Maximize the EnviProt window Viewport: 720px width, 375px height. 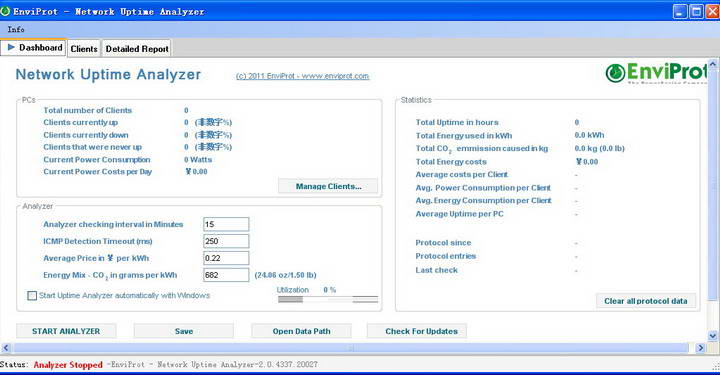tap(696, 11)
